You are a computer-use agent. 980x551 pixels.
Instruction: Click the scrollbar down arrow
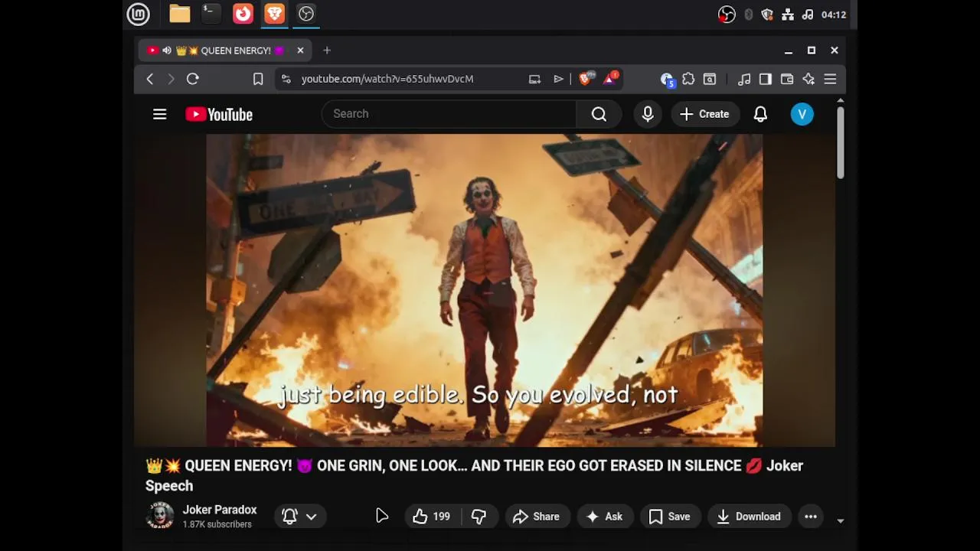point(840,520)
